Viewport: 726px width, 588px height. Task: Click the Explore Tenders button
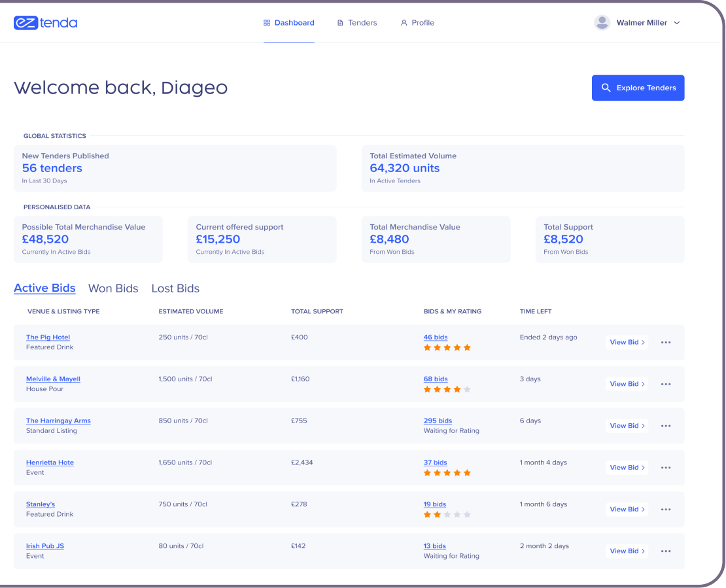coord(638,88)
